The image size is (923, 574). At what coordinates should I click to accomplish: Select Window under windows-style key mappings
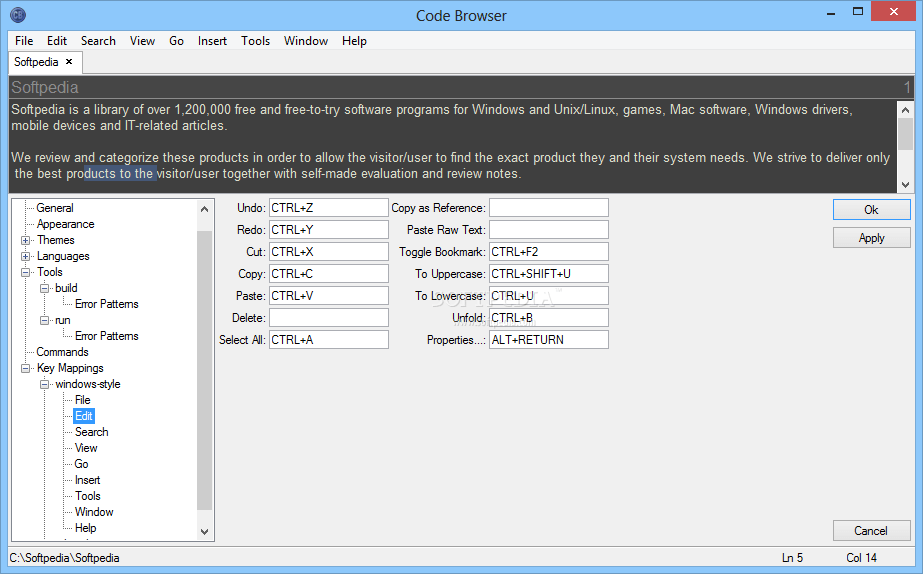94,512
